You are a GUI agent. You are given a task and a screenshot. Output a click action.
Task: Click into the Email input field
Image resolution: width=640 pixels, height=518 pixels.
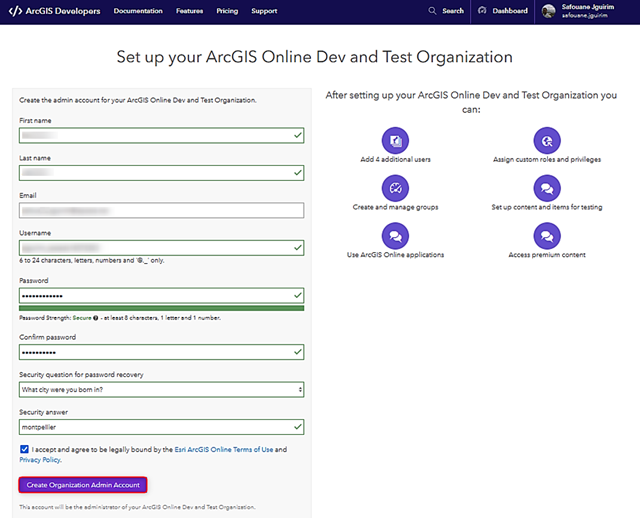(161, 210)
